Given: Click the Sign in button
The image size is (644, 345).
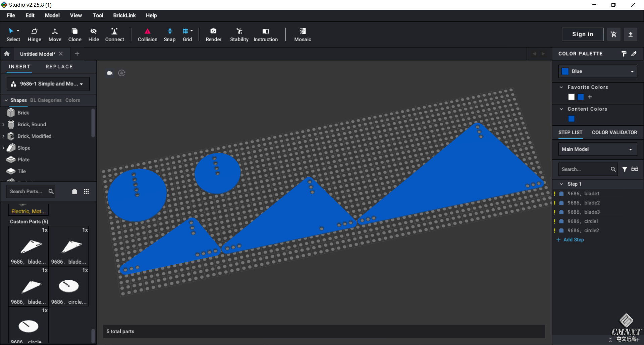Looking at the screenshot, I should tap(583, 34).
